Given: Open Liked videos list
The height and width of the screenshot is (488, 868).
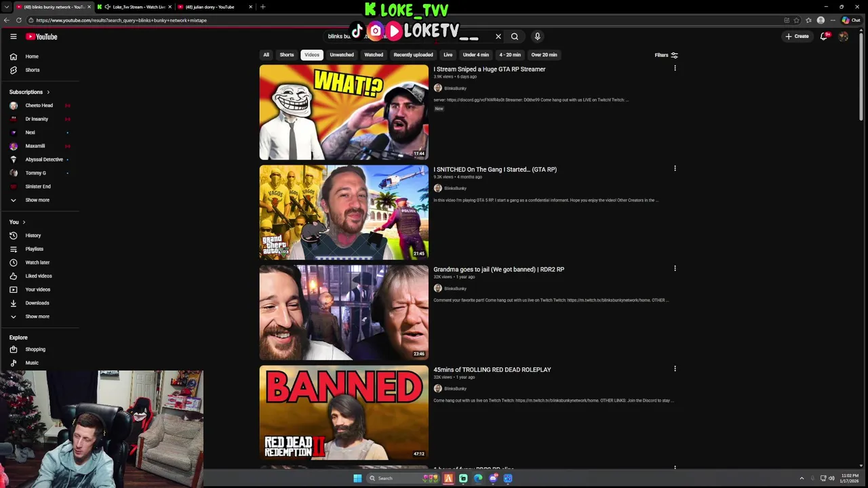Looking at the screenshot, I should (x=40, y=276).
